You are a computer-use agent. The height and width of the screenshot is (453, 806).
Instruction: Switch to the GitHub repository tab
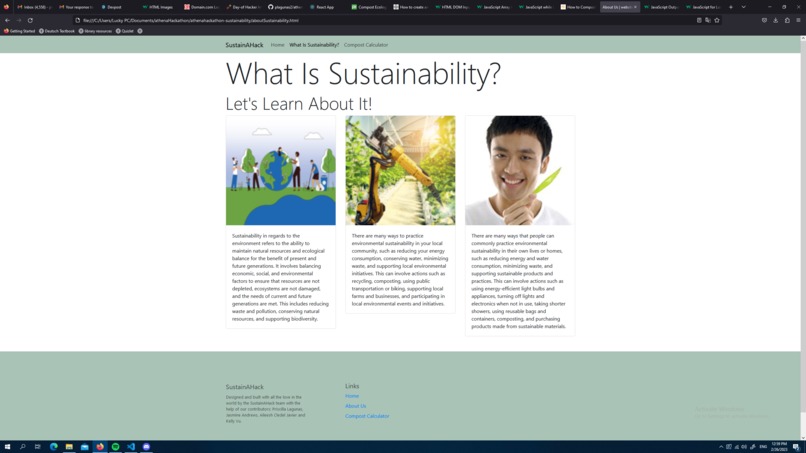(285, 7)
